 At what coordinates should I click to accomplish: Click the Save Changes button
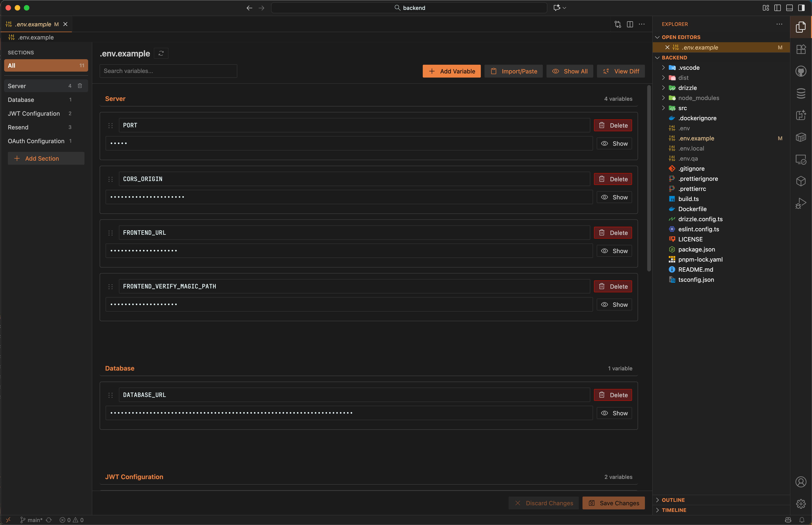click(x=613, y=503)
